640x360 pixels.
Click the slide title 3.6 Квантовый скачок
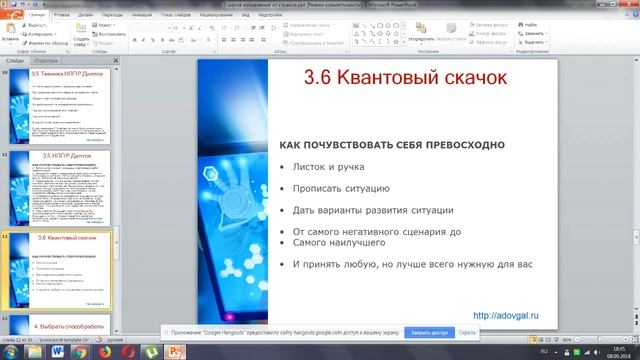405,77
